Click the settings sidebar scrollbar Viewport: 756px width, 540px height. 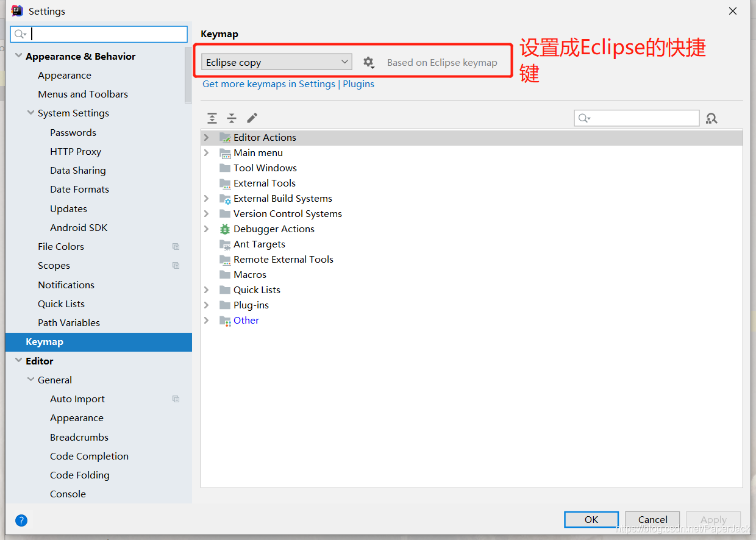(x=188, y=74)
